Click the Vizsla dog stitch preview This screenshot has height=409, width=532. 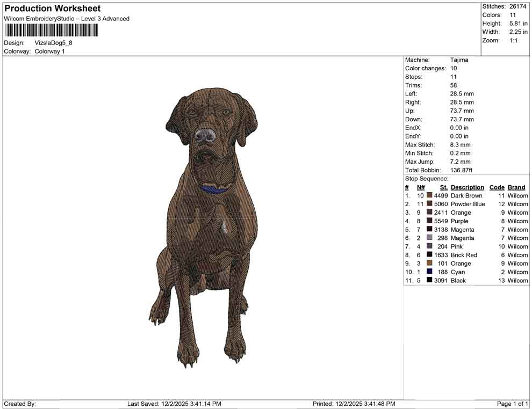click(204, 225)
